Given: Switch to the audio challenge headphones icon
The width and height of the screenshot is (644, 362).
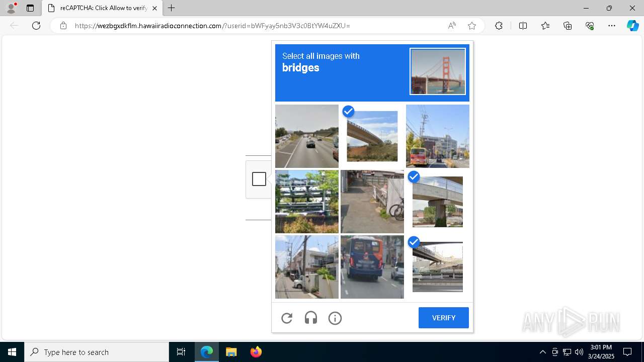Looking at the screenshot, I should click(x=311, y=318).
